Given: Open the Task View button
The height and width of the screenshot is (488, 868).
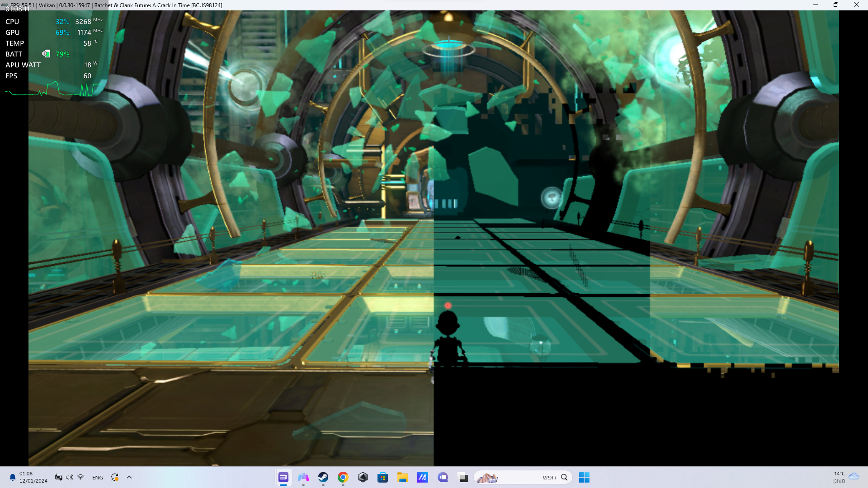Looking at the screenshot, I should 463,478.
